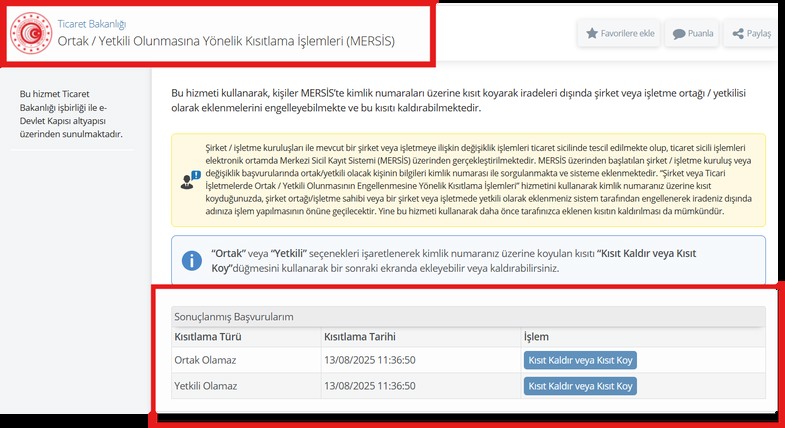Click the blue info circle icon
The width and height of the screenshot is (785, 428).
[x=192, y=261]
